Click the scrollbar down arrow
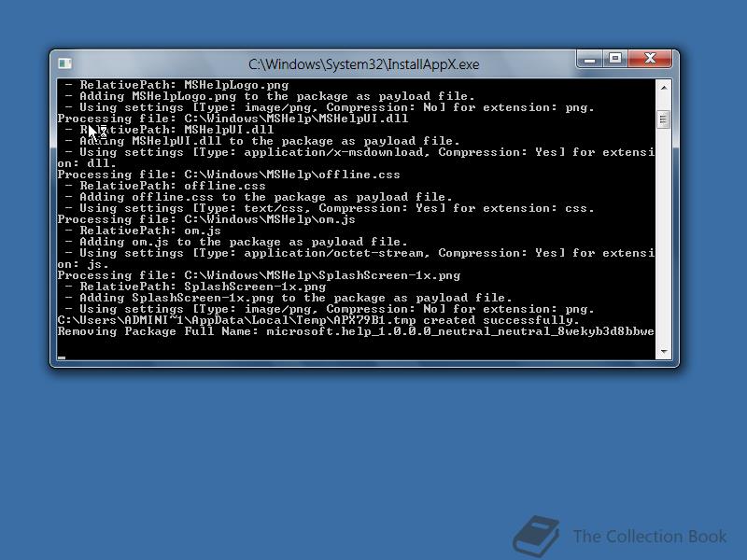The height and width of the screenshot is (560, 747). point(664,352)
